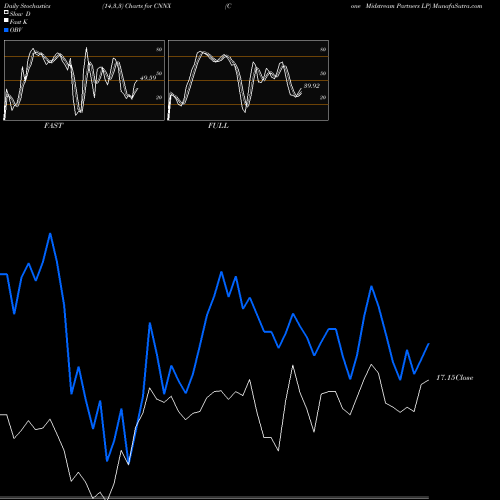
Task: Click the 20 level label in FULL chart
Action: (x=323, y=97)
